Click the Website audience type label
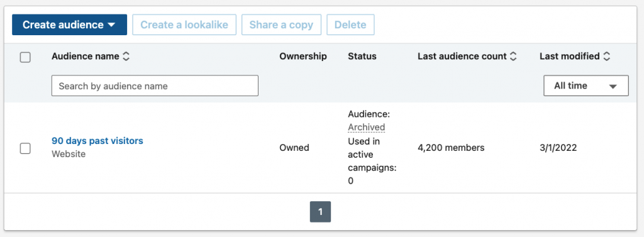 coord(69,155)
